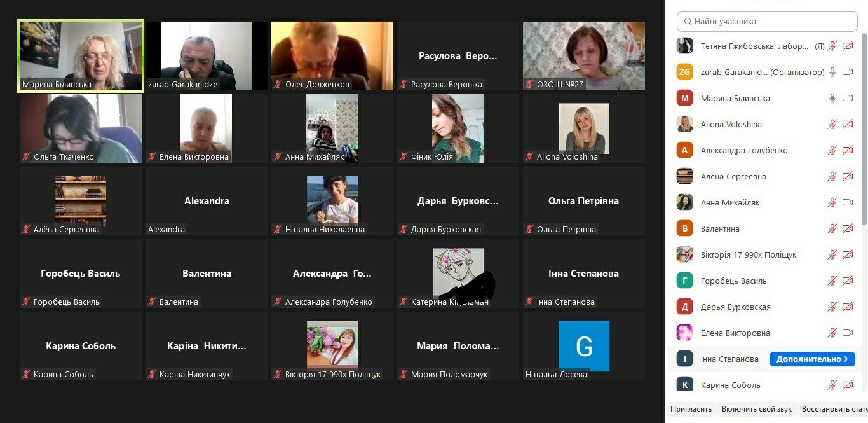Click camera icon for Марина Білинська in list
The image size is (868, 423).
[848, 98]
